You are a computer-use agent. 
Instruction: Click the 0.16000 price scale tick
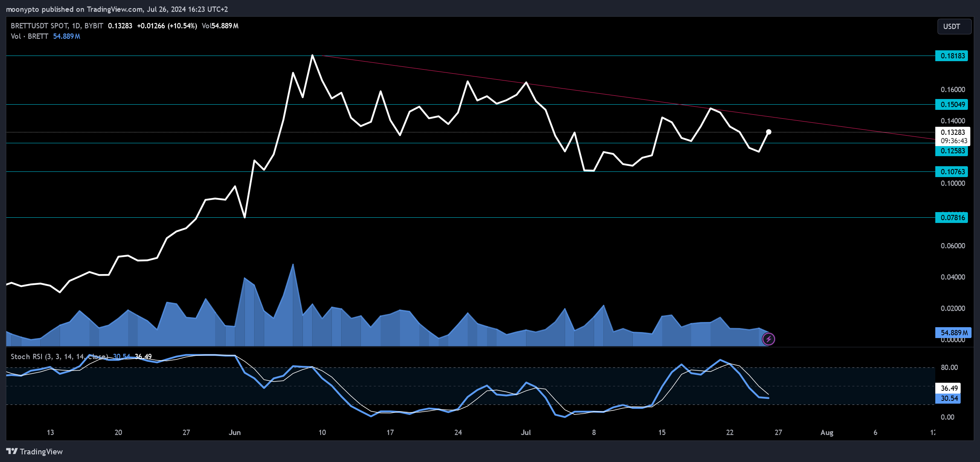tap(953, 90)
